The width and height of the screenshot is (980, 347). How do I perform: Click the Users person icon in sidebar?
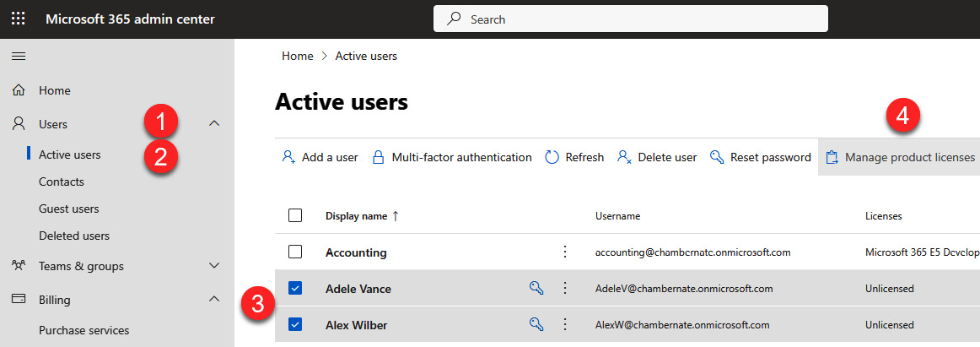pos(19,124)
